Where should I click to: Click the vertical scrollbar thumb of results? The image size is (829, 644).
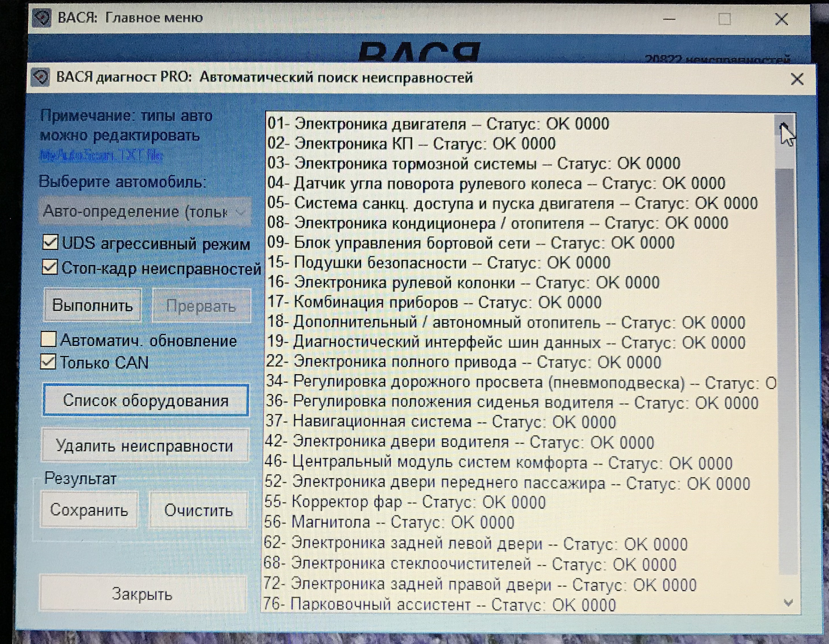pos(785,371)
